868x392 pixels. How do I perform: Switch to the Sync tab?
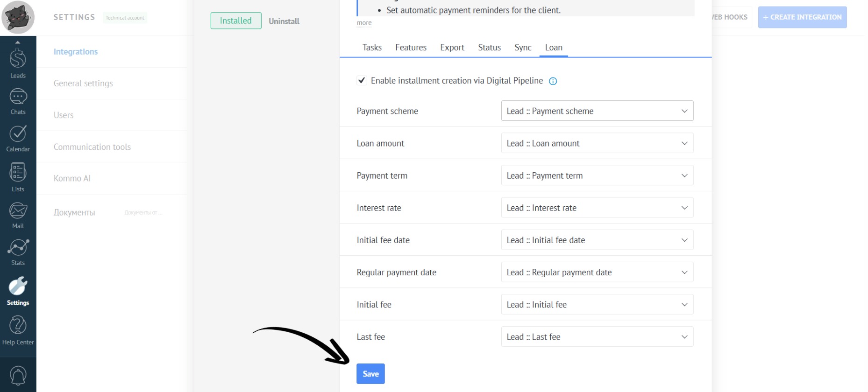click(523, 48)
